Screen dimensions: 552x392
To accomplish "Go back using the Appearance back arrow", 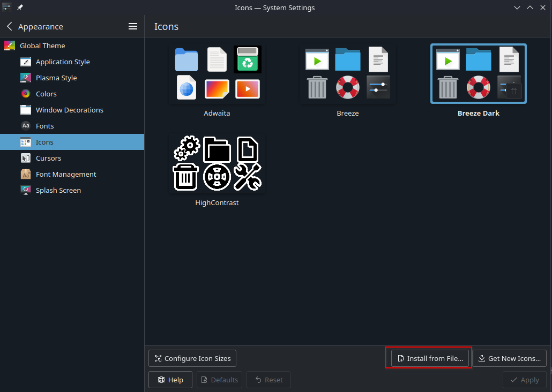I will (10, 26).
